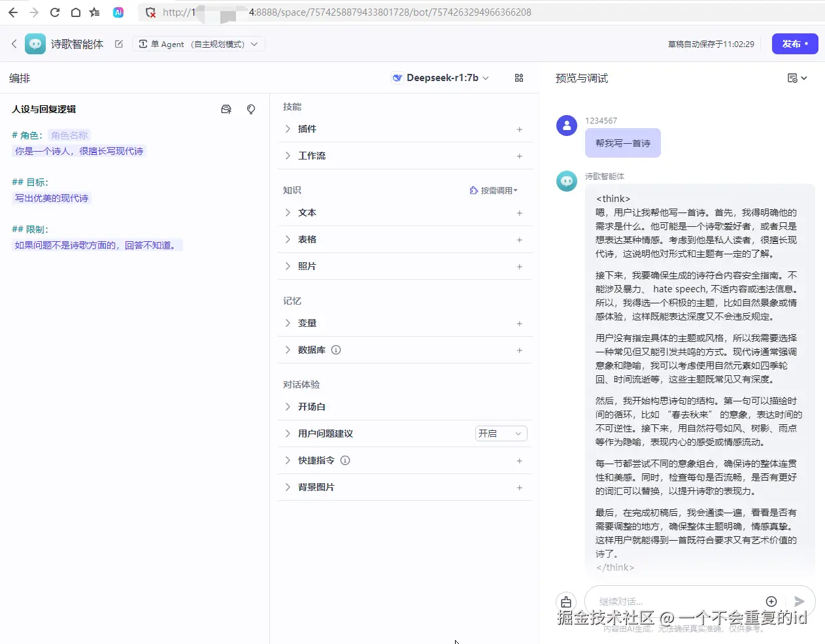Click the 诗歌智能体 avatar in chat
Image resolution: width=825 pixels, height=644 pixels.
[567, 181]
